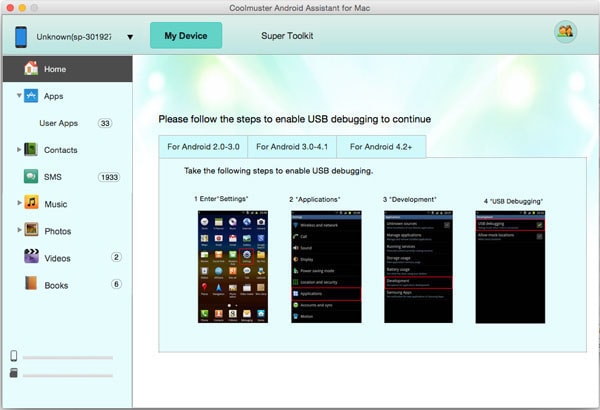This screenshot has height=410, width=600.
Task: Select Books label in sidebar
Action: (56, 286)
